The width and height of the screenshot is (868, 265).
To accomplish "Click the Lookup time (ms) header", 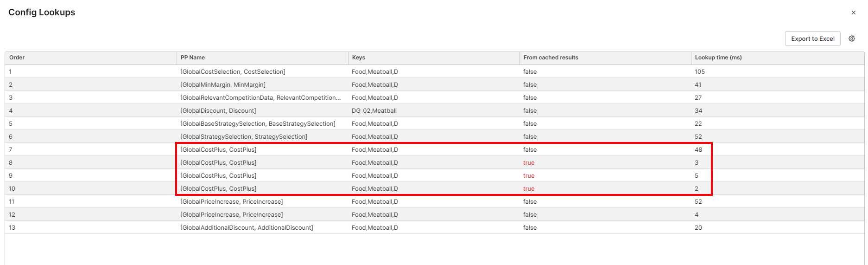I will click(718, 58).
